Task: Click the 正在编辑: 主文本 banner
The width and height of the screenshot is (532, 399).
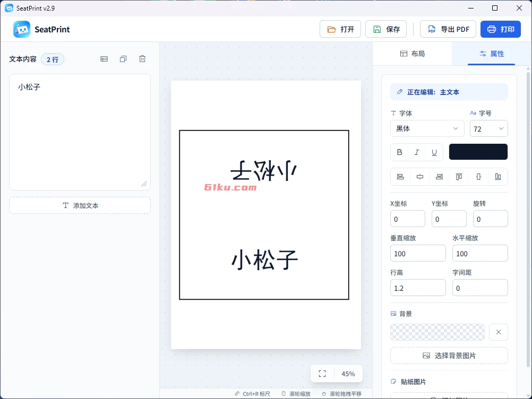Action: point(449,92)
